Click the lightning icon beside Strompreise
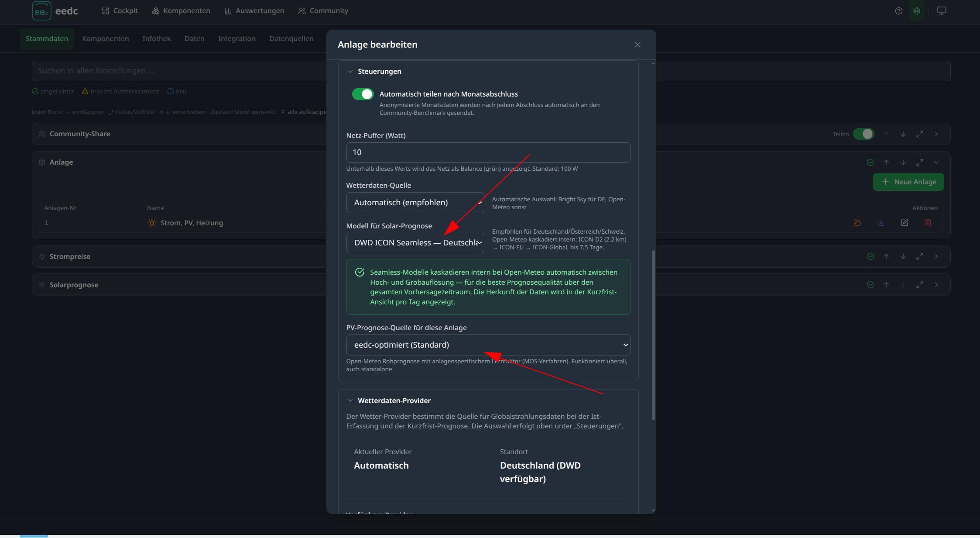Image resolution: width=980 pixels, height=538 pixels. tap(42, 256)
